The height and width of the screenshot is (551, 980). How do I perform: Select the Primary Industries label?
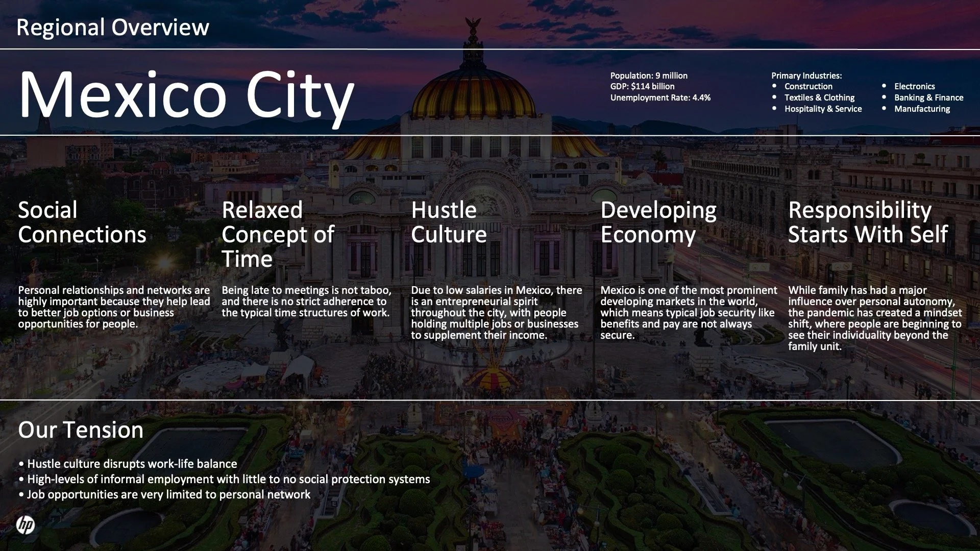[806, 76]
